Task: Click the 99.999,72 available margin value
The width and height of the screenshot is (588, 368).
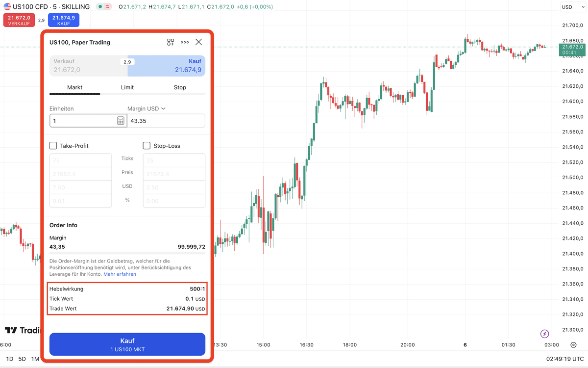Action: pos(191,247)
